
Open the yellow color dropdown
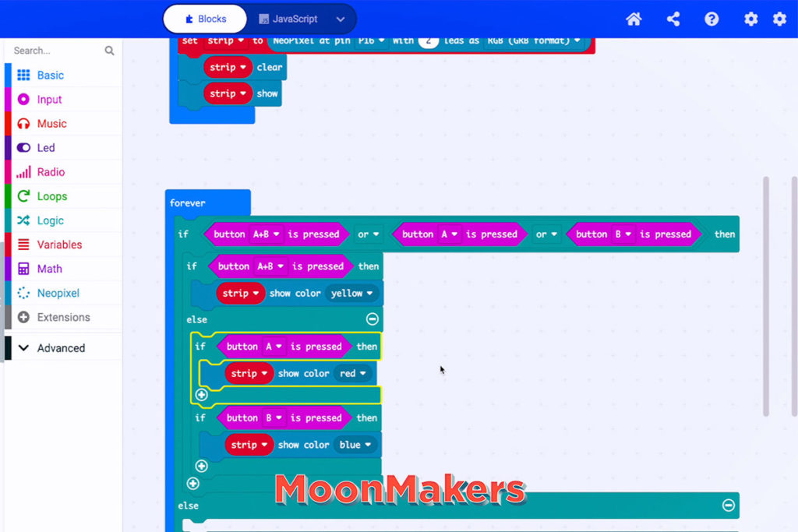tap(353, 293)
